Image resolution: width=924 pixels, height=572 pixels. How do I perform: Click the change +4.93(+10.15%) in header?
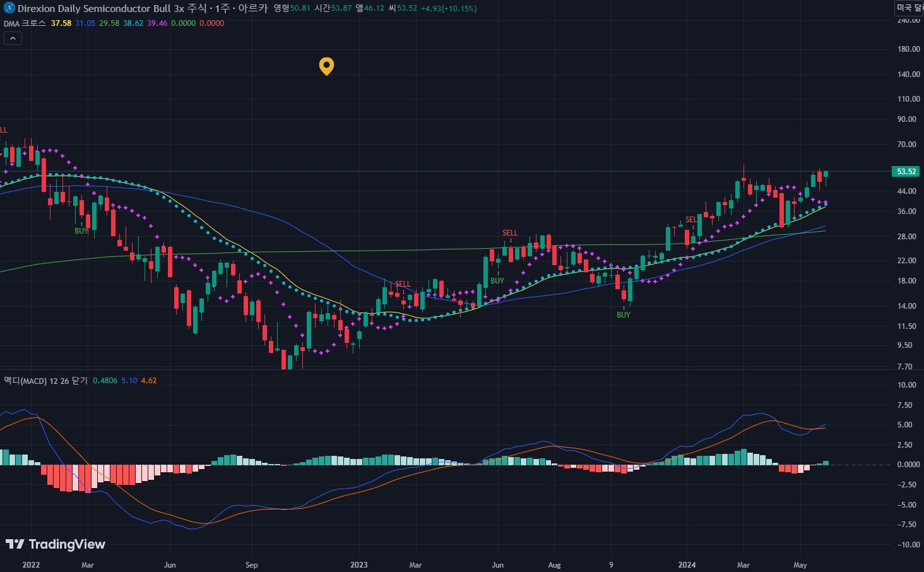coord(449,8)
